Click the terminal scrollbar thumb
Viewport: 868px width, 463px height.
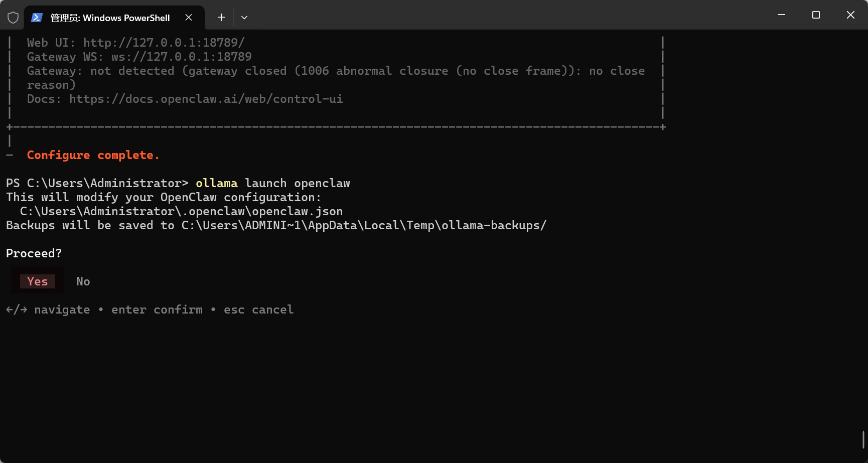863,439
